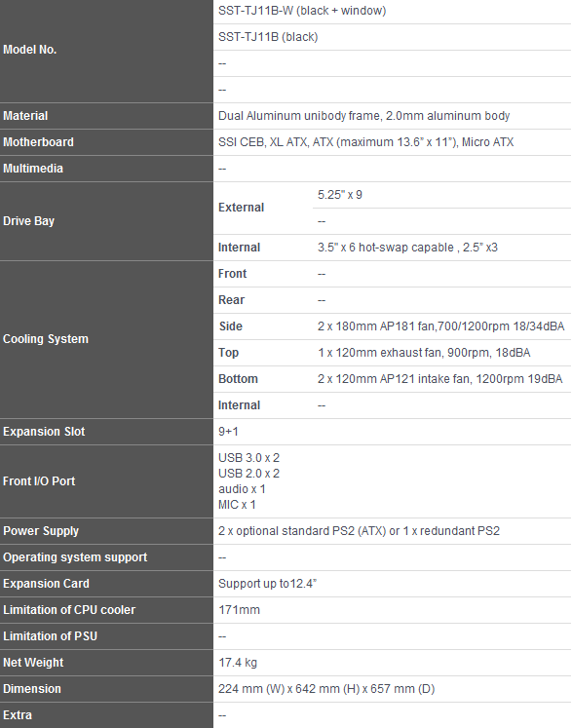This screenshot has width=572, height=728.
Task: Select SST-TJ11B (black) model text
Action: click(x=268, y=37)
